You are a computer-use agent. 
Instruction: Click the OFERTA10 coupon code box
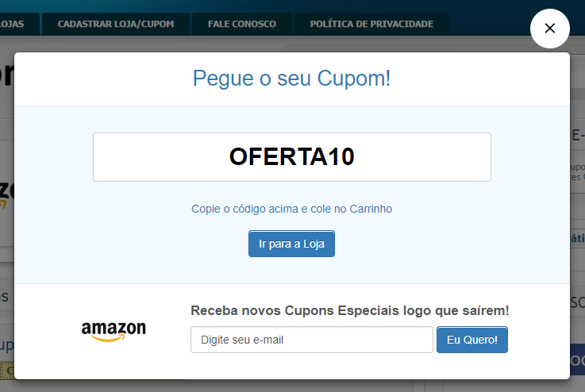(x=292, y=157)
